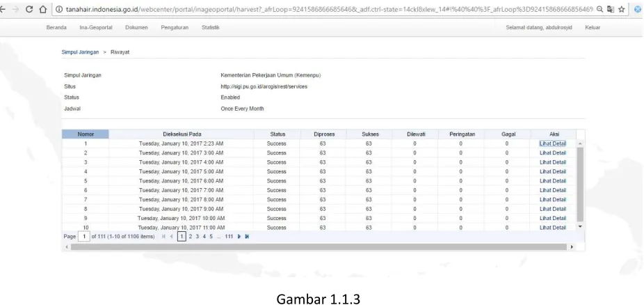Sort by the Nomor column header
644x305 pixels.
click(86, 134)
